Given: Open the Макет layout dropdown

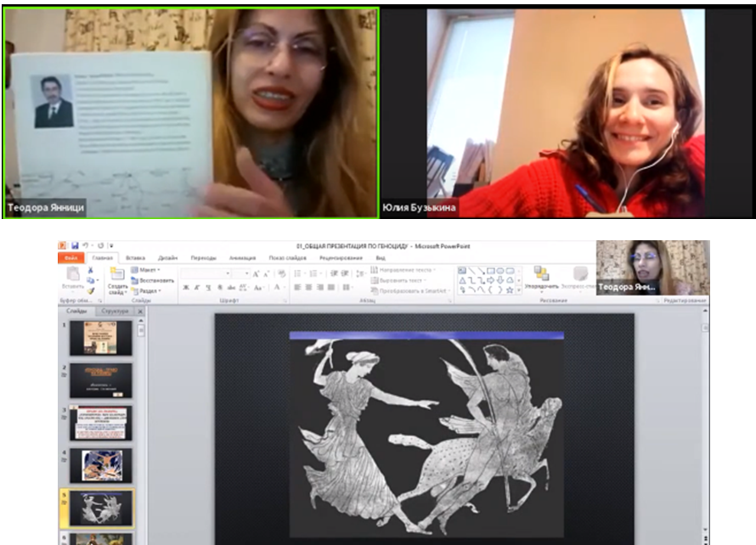Looking at the screenshot, I should point(145,270).
